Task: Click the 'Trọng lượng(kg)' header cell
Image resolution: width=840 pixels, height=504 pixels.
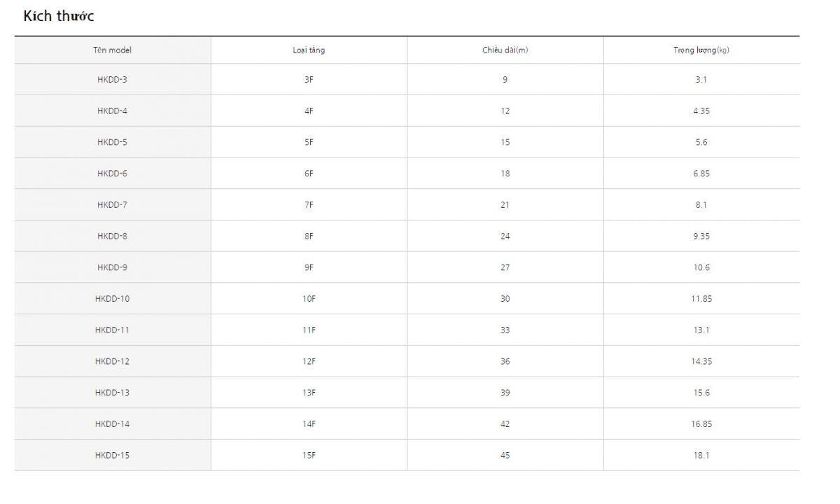Action: click(701, 50)
